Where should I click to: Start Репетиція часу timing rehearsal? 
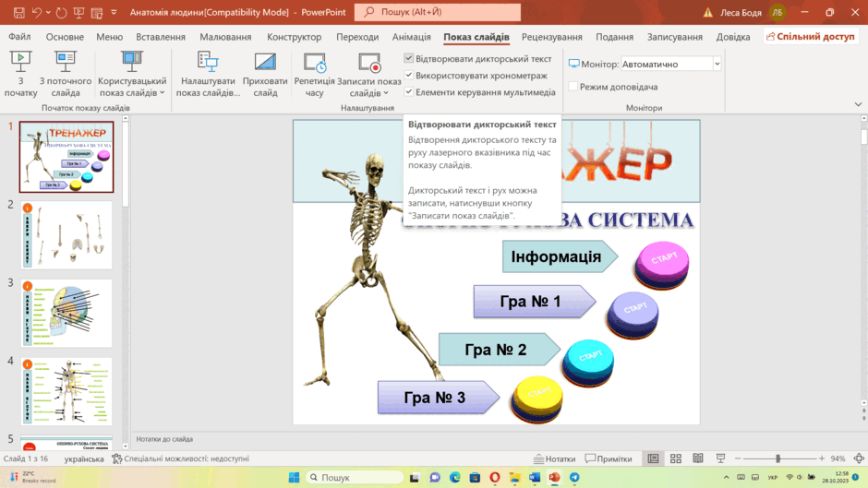tap(315, 74)
